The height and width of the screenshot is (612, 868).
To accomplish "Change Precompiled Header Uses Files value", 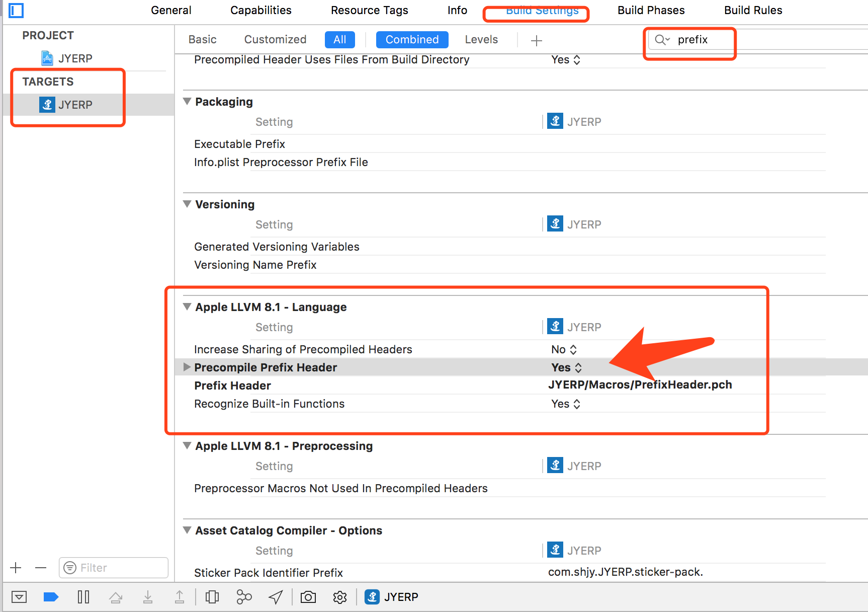I will [566, 60].
